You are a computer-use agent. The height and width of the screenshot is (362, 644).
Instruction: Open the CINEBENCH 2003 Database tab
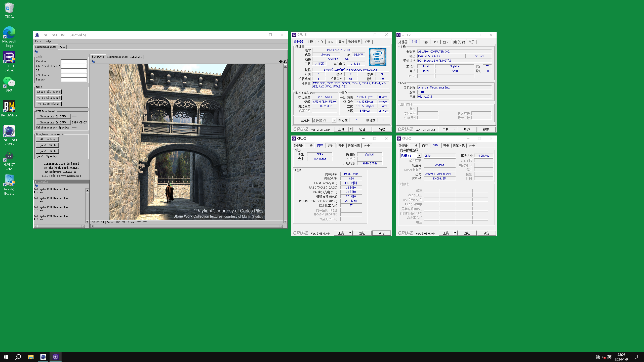(124, 57)
